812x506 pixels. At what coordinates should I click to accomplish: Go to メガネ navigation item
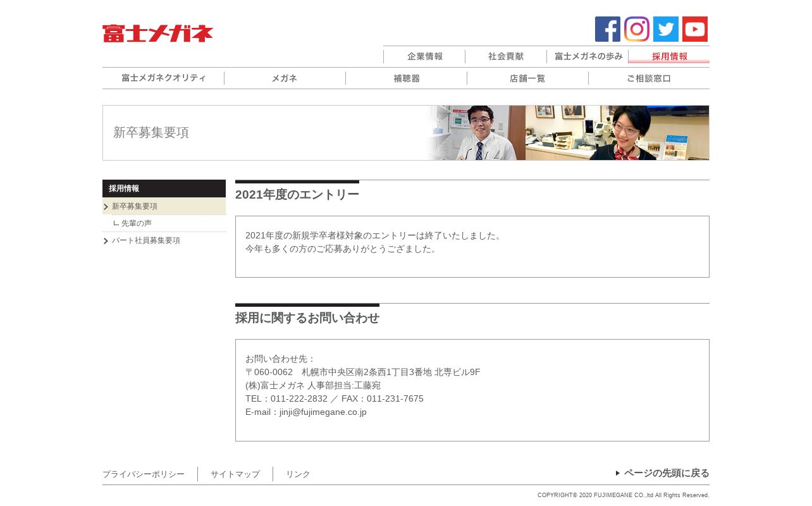(x=285, y=78)
